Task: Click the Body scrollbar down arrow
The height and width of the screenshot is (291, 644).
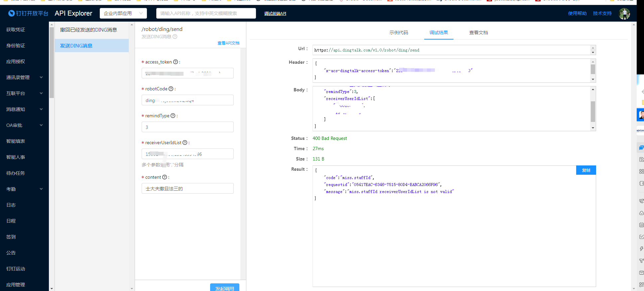Action: point(593,128)
